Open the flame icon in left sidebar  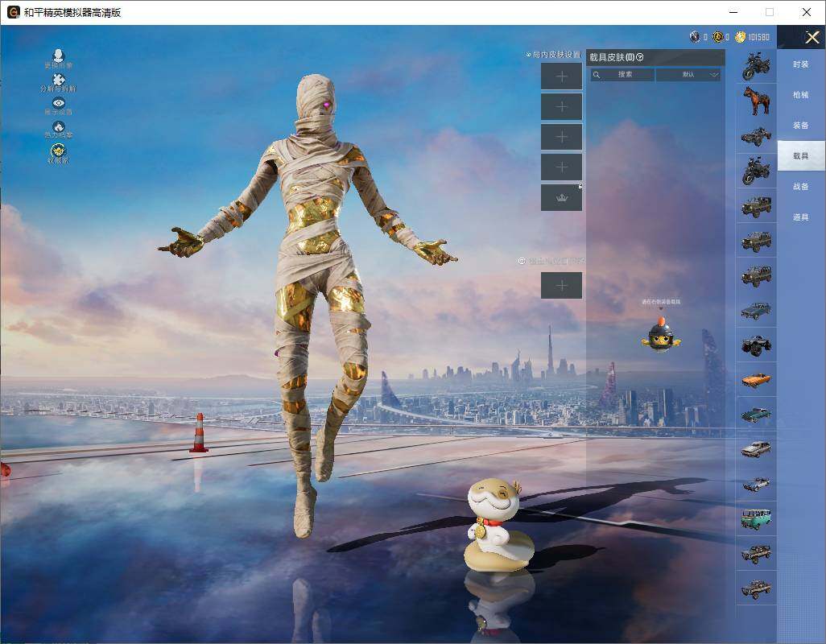point(59,126)
